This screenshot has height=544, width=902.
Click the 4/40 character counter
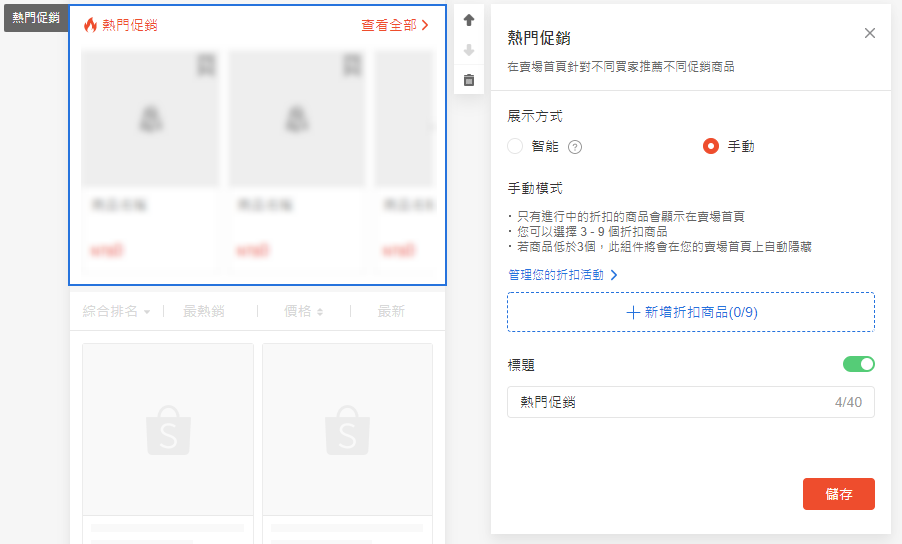tap(849, 402)
